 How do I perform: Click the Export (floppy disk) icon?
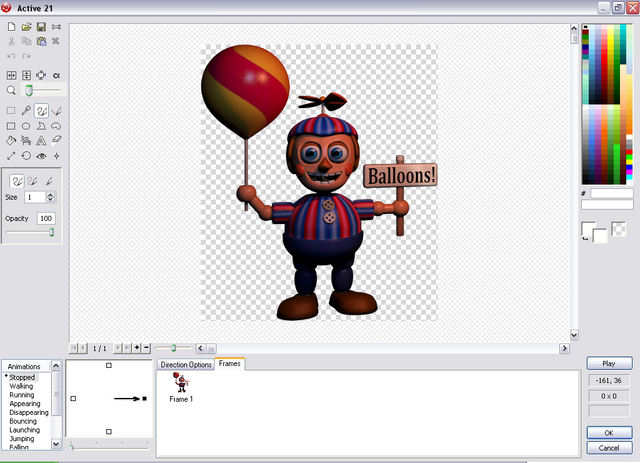click(41, 27)
